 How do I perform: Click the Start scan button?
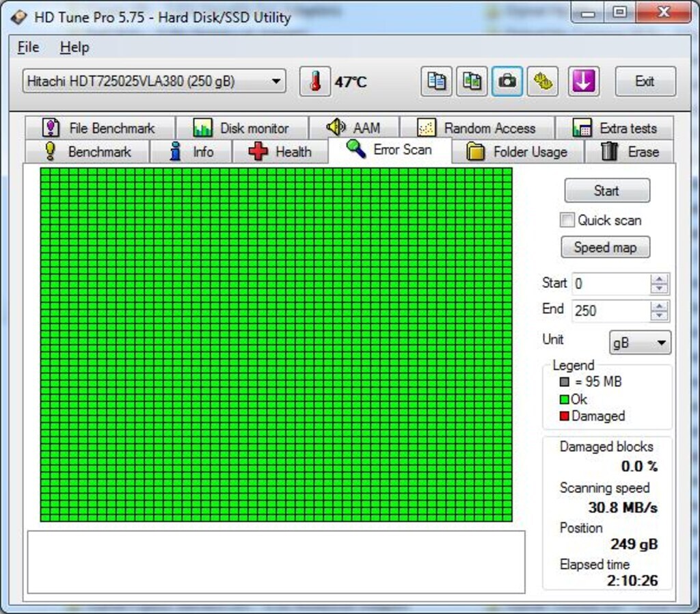607,191
